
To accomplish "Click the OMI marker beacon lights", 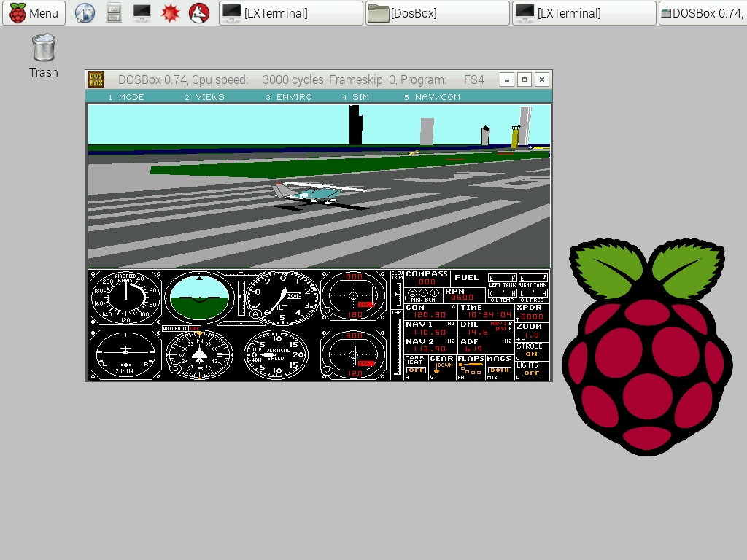I will (423, 292).
